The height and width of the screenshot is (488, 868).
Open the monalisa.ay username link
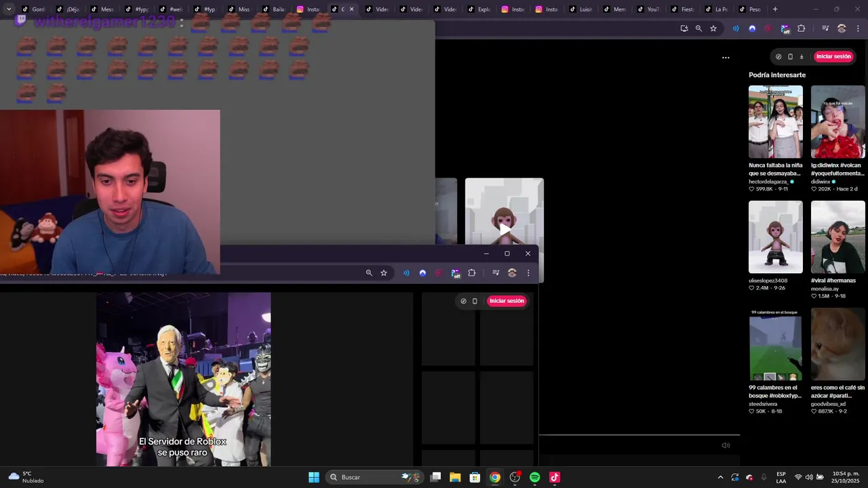click(x=825, y=289)
